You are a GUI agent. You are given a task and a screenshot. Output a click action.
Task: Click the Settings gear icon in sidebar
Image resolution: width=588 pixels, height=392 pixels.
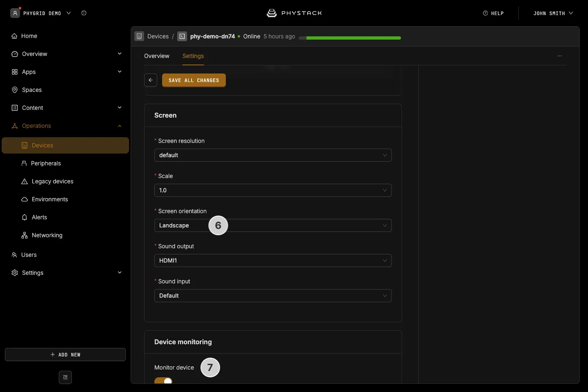pos(15,273)
